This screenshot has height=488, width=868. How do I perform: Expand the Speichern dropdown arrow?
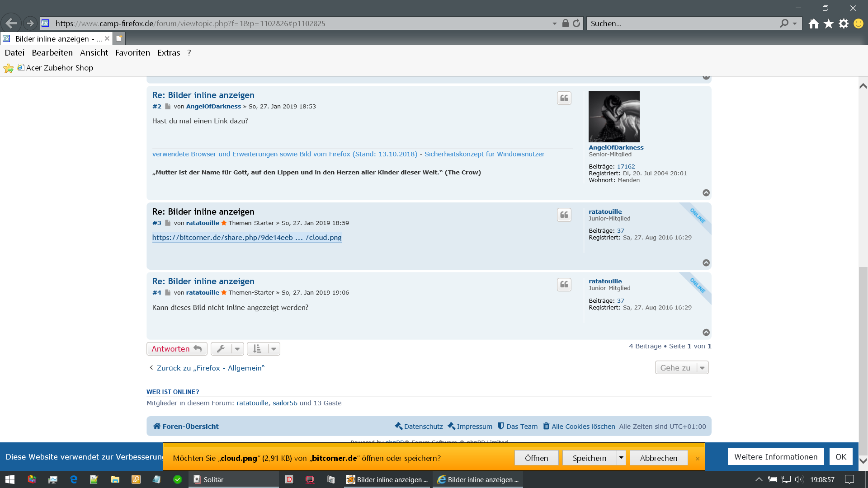tap(621, 458)
